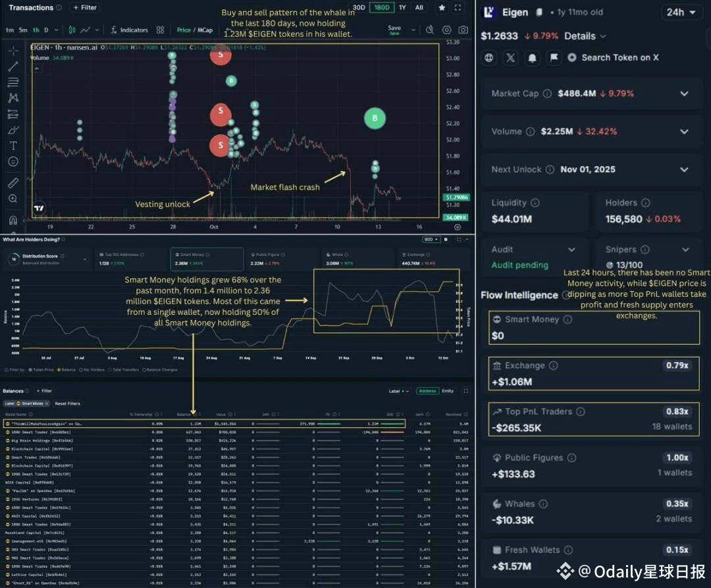The image size is (711, 588).
Task: Open Eigen's X (Twitter) profile icon
Action: (x=511, y=57)
